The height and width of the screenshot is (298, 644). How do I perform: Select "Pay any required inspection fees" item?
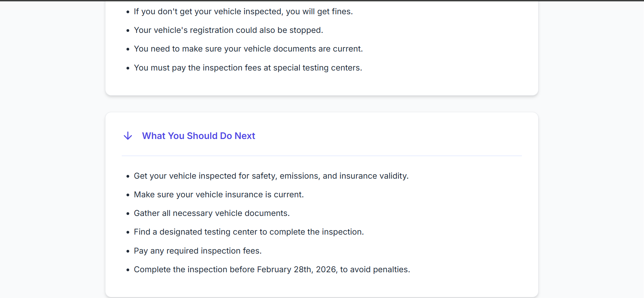[198, 251]
